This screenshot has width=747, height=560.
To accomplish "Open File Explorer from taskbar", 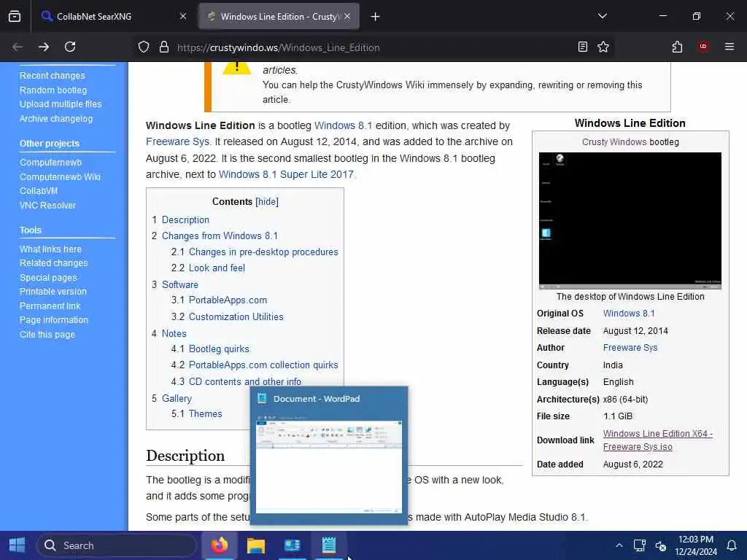I will (256, 545).
